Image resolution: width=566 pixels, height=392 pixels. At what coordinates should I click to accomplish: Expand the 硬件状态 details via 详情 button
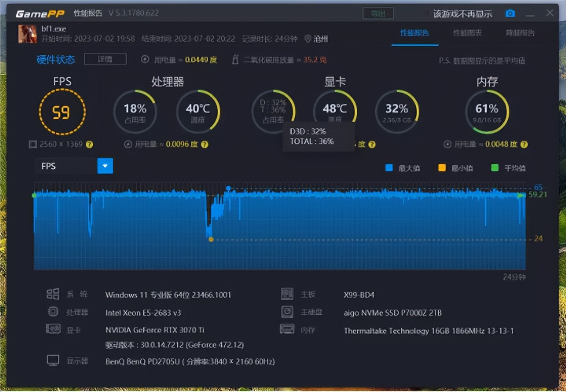[x=105, y=59]
